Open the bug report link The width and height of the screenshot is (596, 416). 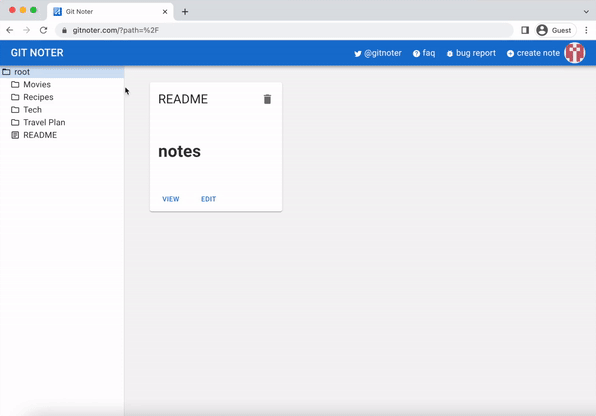(471, 53)
